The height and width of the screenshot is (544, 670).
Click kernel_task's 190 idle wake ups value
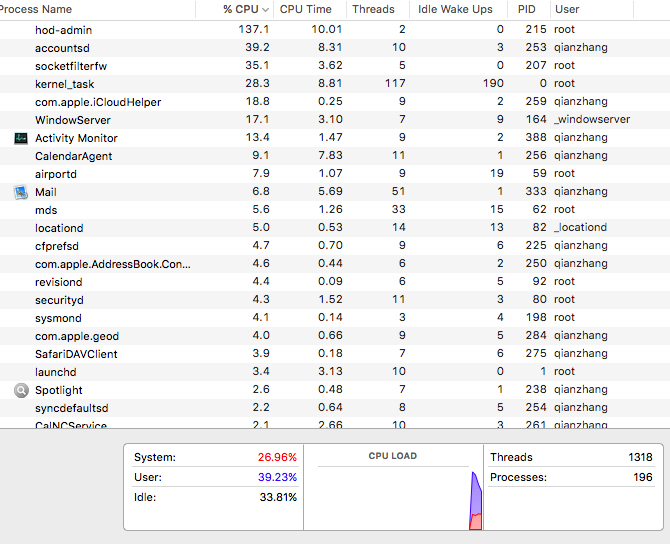[x=493, y=83]
